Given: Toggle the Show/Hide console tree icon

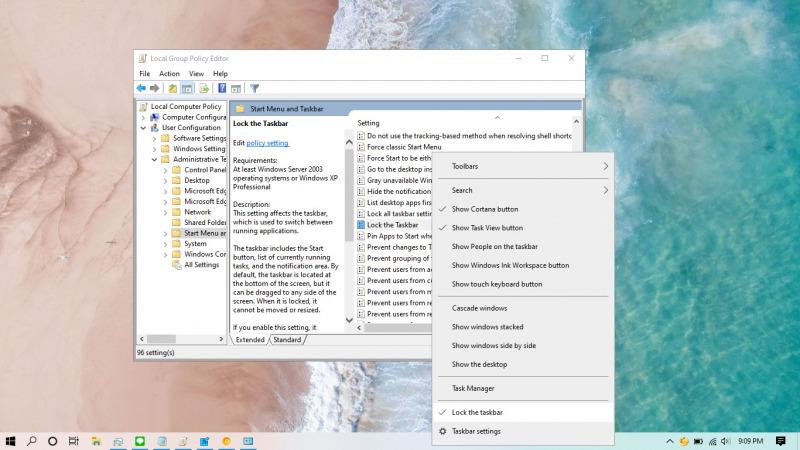Looking at the screenshot, I should pyautogui.click(x=187, y=88).
